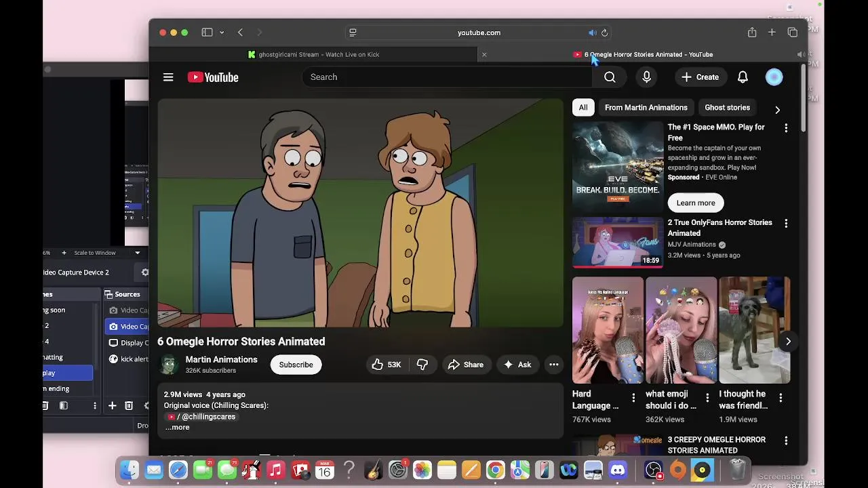Show Safari tab overview
This screenshot has width=868, height=488.
(792, 33)
